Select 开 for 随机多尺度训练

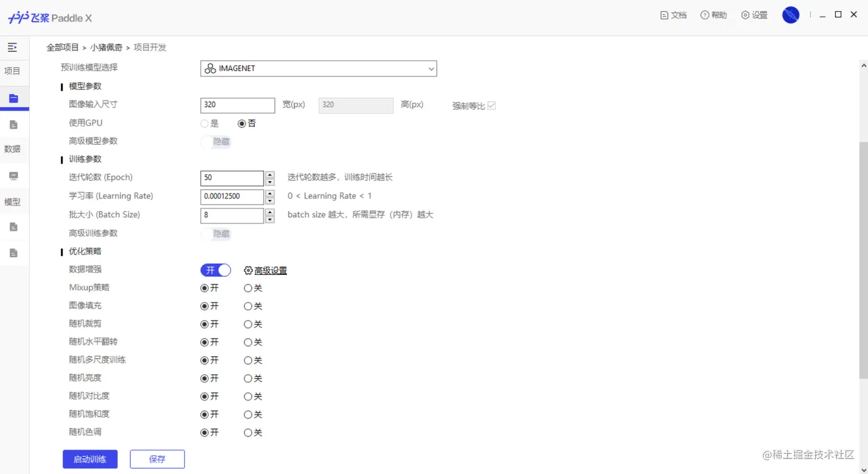(x=204, y=360)
